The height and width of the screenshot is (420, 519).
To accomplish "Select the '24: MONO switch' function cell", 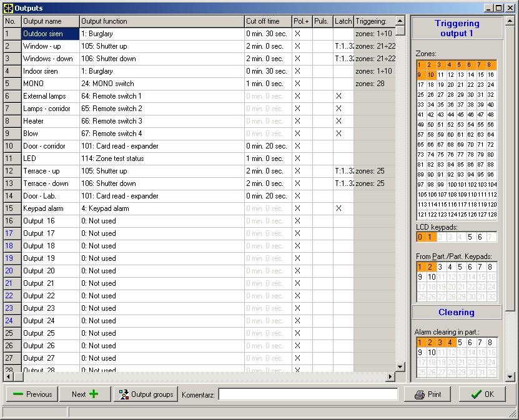I will [x=162, y=84].
